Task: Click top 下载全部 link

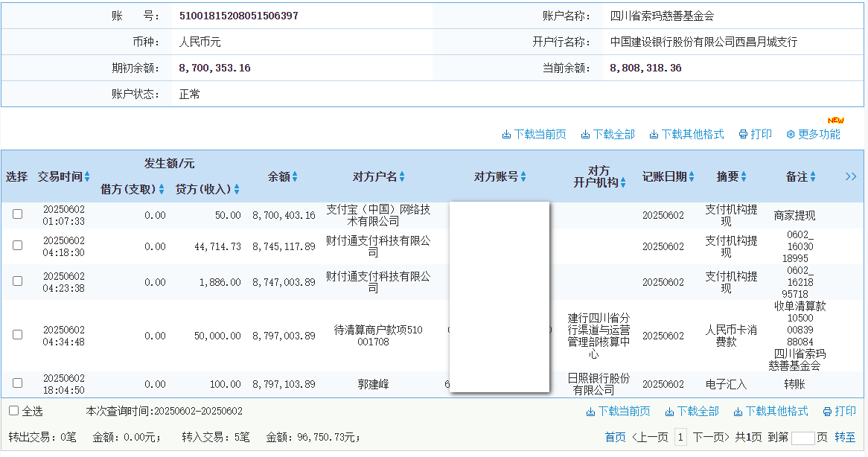Action: pos(613,135)
